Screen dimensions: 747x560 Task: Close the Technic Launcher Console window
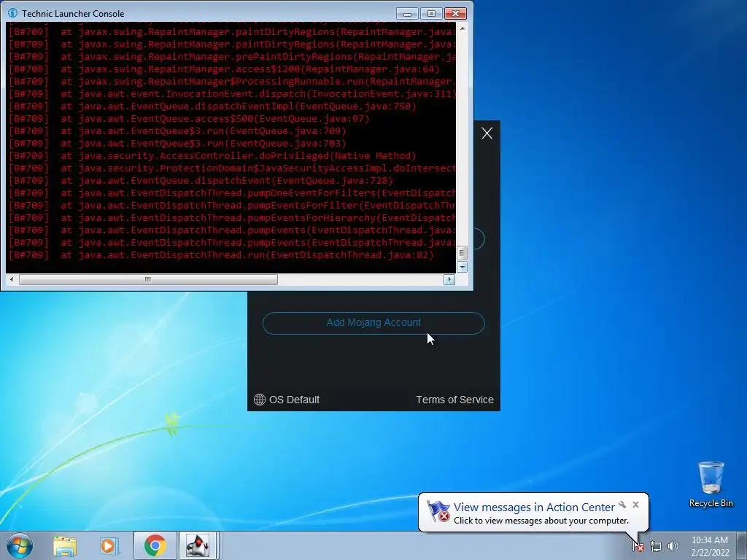tap(455, 13)
